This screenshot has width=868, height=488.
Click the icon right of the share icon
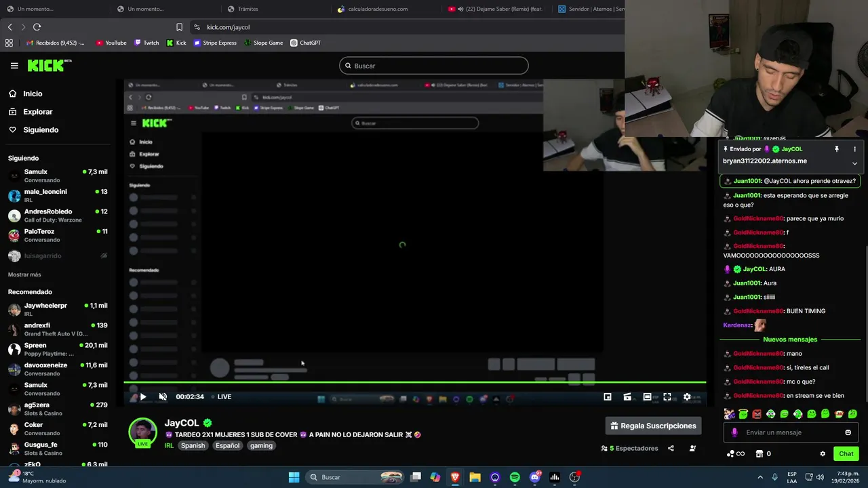click(692, 448)
